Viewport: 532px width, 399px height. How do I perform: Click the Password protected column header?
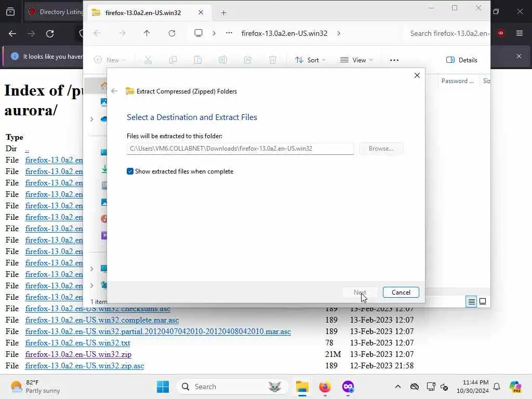tap(457, 81)
